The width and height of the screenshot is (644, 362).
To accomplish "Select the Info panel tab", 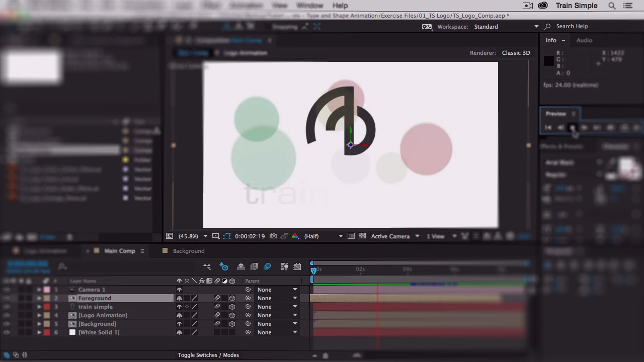I will [551, 40].
